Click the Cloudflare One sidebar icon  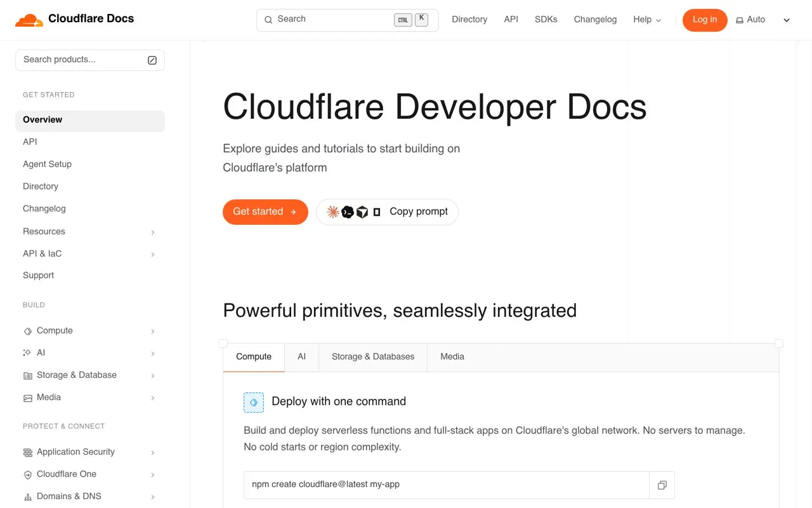click(x=27, y=474)
